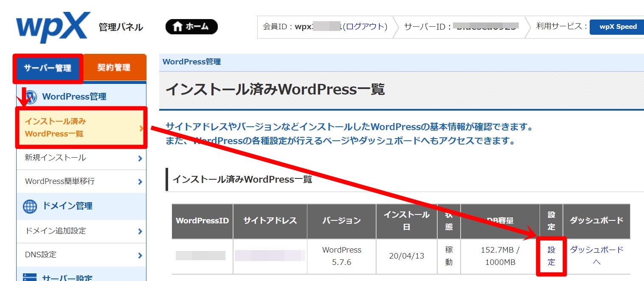This screenshot has height=281, width=644.
Task: Click the WordPress管理 section heading in sidebar
Action: pos(74,97)
